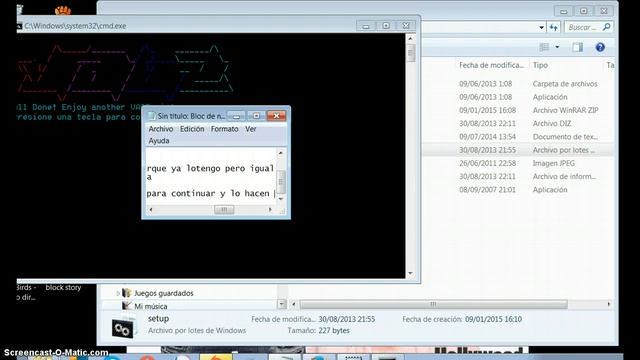Click Notepad vertical scroll down arrow
The height and width of the screenshot is (360, 640).
pos(280,199)
